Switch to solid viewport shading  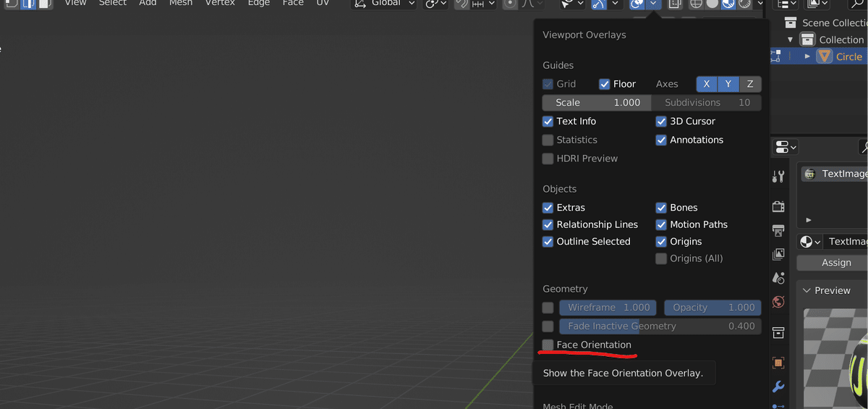(712, 4)
